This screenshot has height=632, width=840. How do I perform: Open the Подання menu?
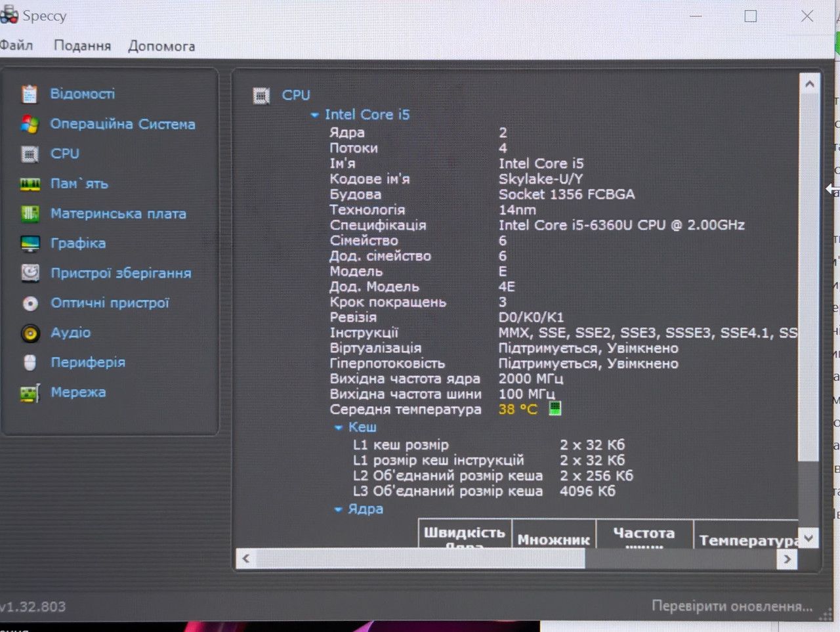82,46
